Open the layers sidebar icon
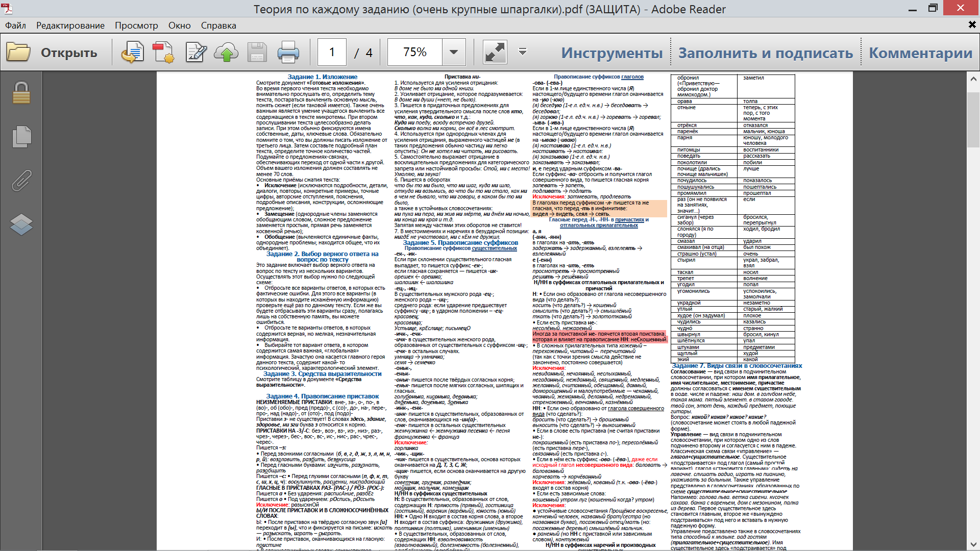Screen dimensions: 980x551 (x=21, y=224)
